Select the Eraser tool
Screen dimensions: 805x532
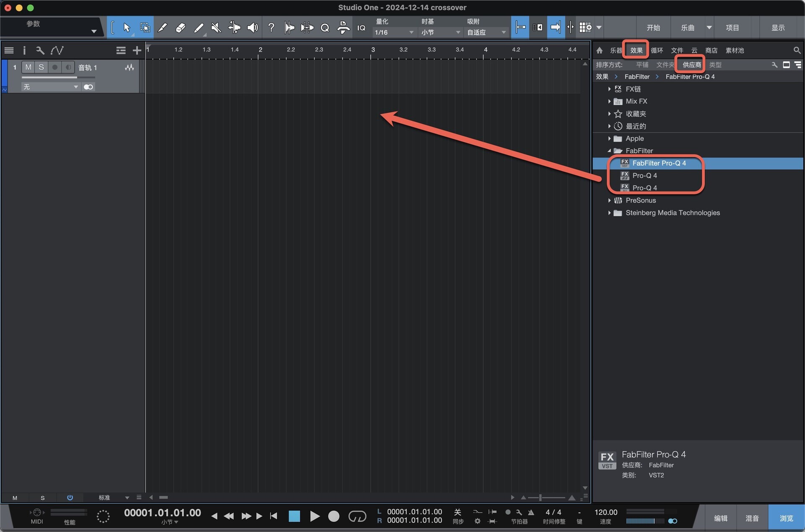click(180, 28)
